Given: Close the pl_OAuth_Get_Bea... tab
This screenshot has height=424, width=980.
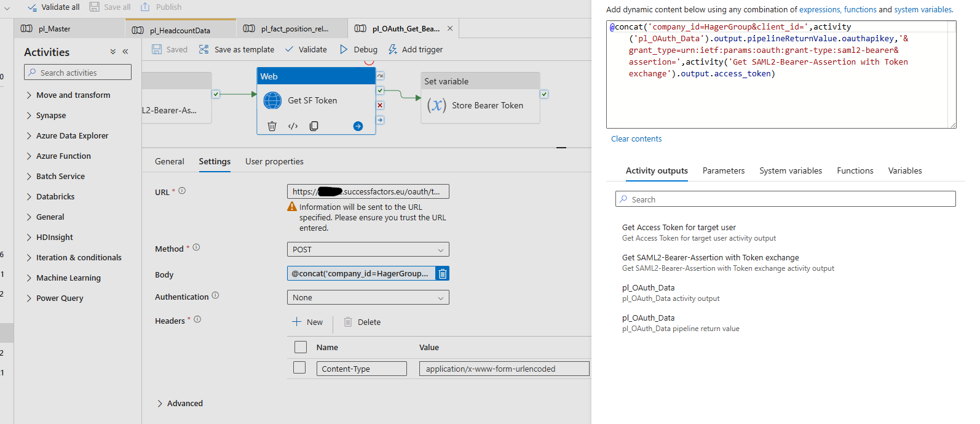Looking at the screenshot, I should coord(450,28).
